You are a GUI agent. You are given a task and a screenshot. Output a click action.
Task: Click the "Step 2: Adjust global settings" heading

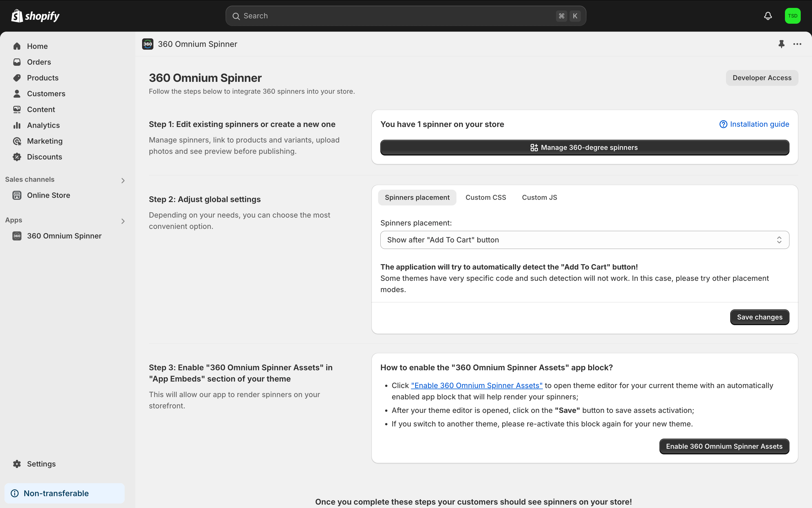click(x=205, y=199)
